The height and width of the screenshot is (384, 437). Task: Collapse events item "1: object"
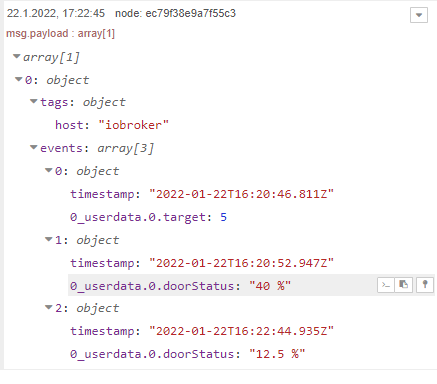point(49,239)
